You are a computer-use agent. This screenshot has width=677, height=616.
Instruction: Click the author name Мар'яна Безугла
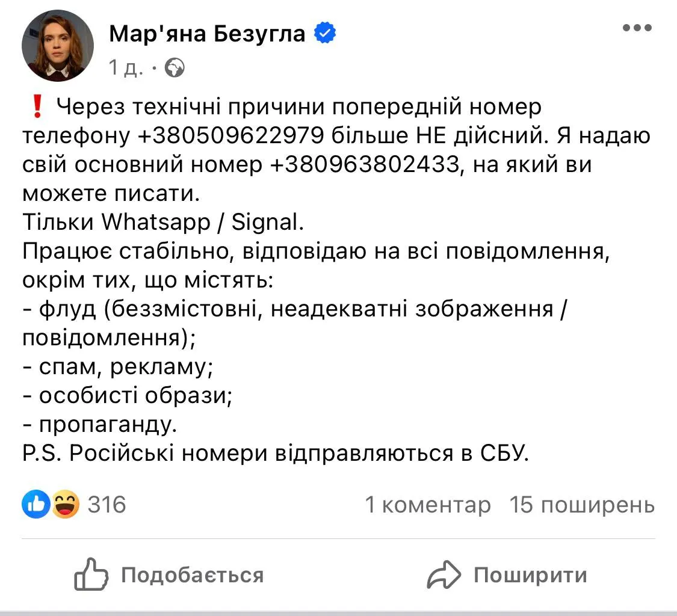coord(208,34)
